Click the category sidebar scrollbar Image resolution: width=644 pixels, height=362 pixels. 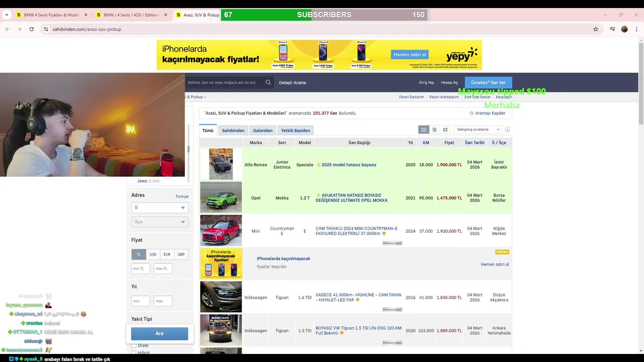(x=189, y=149)
